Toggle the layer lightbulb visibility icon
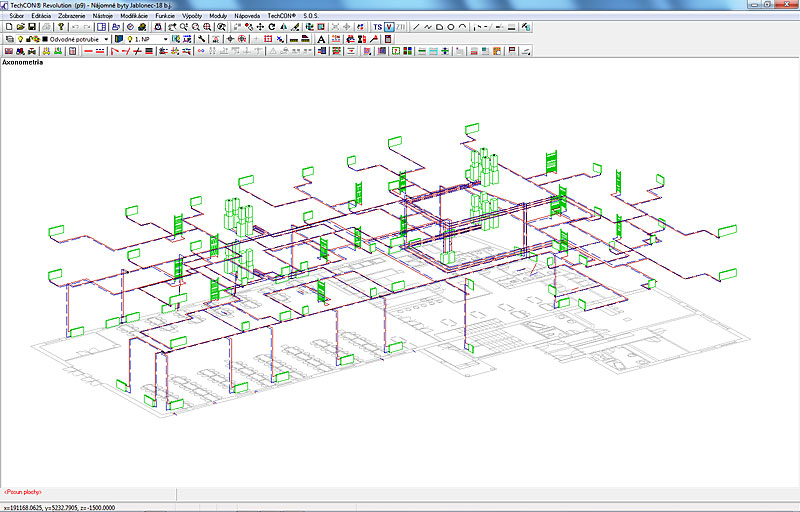Screen dimensions: 800x512 tap(20, 39)
